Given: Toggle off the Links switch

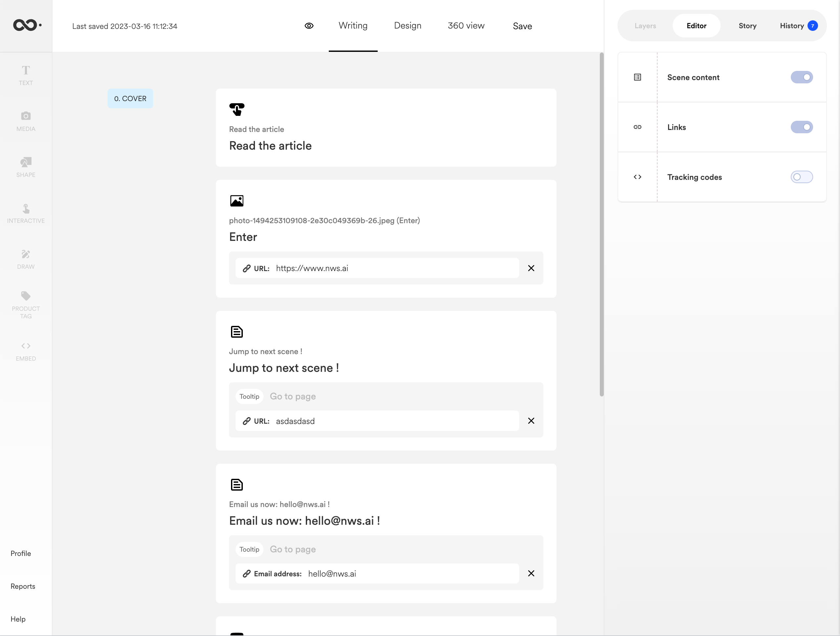Looking at the screenshot, I should pos(802,127).
